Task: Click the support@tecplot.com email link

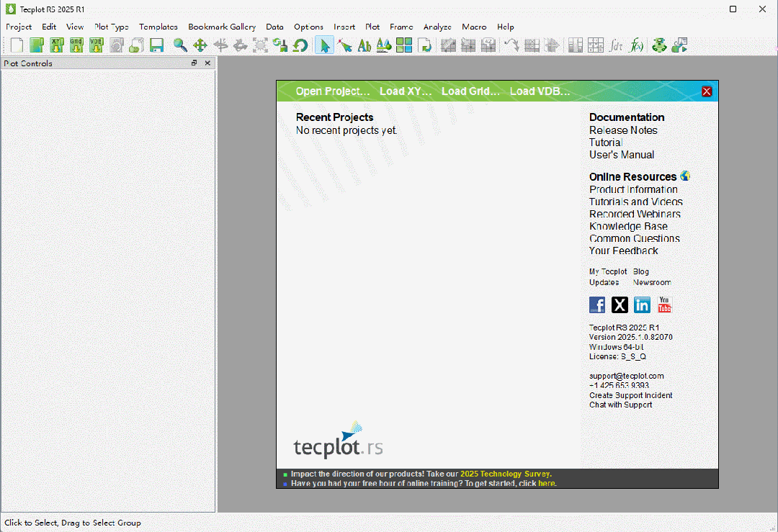Action: (x=626, y=376)
